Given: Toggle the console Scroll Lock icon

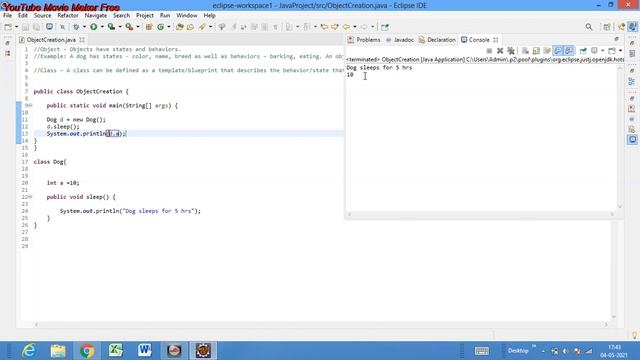Looking at the screenshot, I should 536,51.
